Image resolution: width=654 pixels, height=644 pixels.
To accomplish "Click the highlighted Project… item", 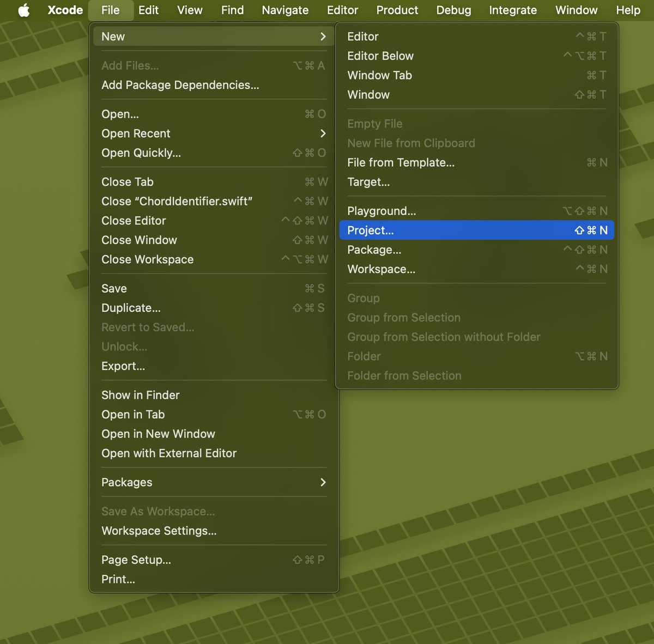I will click(x=477, y=230).
